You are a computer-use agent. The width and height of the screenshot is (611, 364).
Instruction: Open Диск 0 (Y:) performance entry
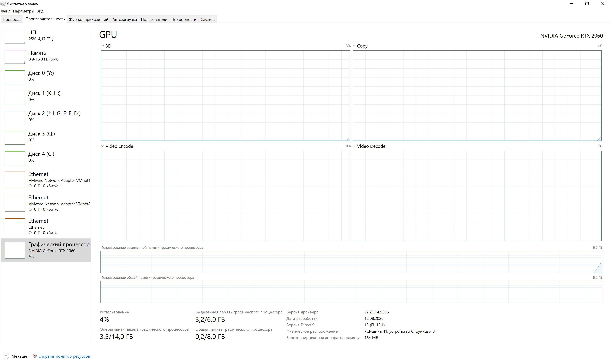pyautogui.click(x=46, y=77)
